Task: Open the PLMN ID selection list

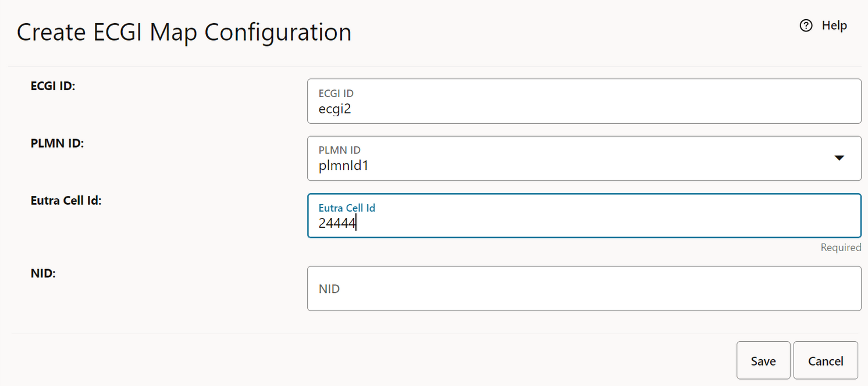Action: (582, 158)
